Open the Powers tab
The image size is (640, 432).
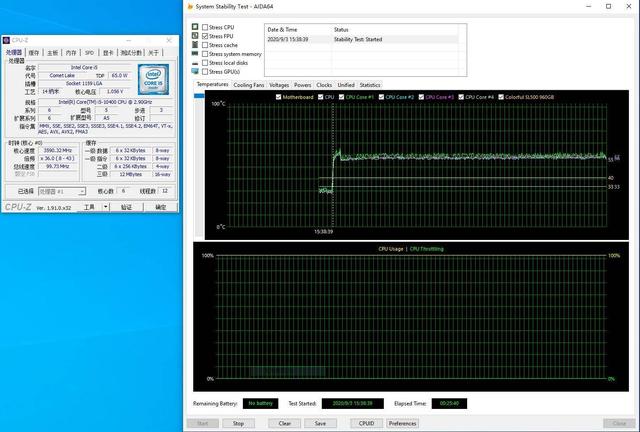click(302, 85)
